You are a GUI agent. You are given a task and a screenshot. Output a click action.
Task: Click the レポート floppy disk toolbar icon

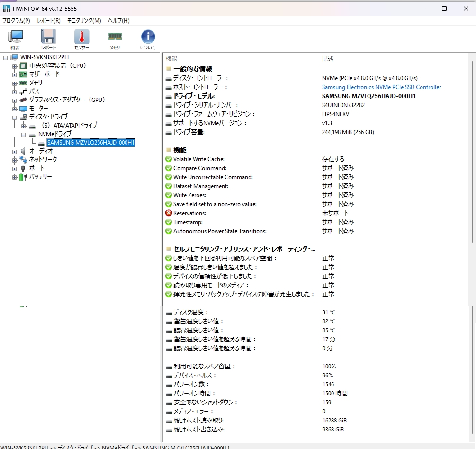48,39
